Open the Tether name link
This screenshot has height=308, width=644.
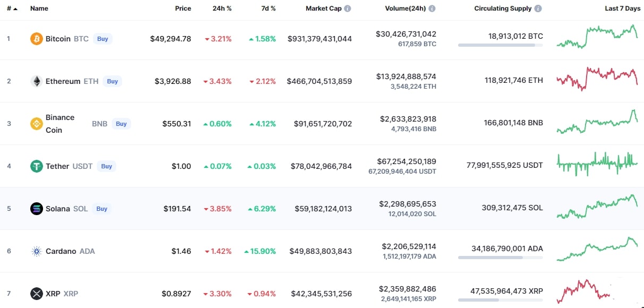click(x=57, y=166)
